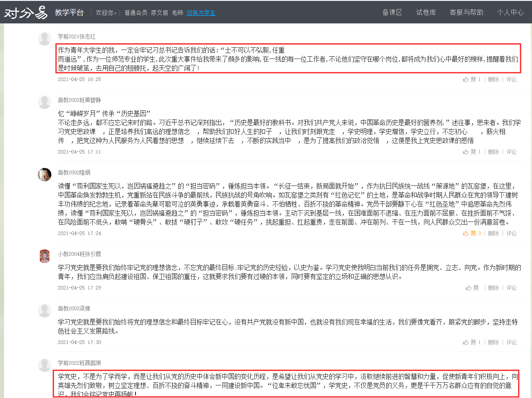The image size is (532, 398).
Task: Open 隆娟's profile avatar
Action: coord(45,176)
